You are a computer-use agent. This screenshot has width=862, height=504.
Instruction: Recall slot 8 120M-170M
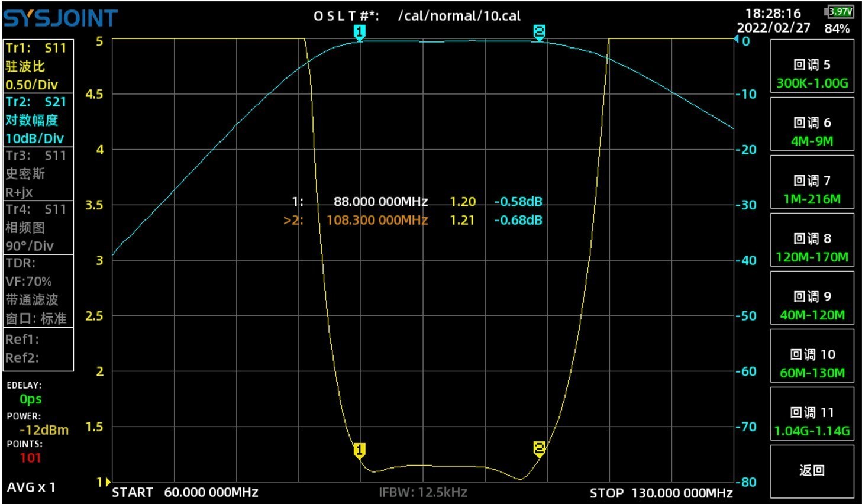[x=812, y=240]
